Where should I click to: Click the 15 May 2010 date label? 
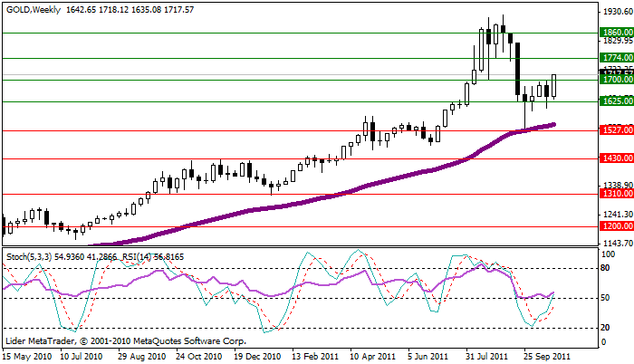[x=27, y=357]
